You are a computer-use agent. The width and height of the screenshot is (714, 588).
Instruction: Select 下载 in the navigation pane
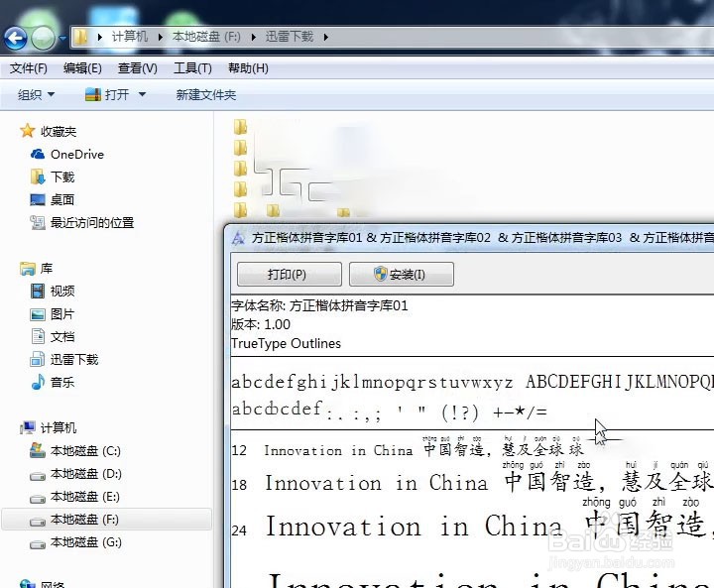click(61, 177)
